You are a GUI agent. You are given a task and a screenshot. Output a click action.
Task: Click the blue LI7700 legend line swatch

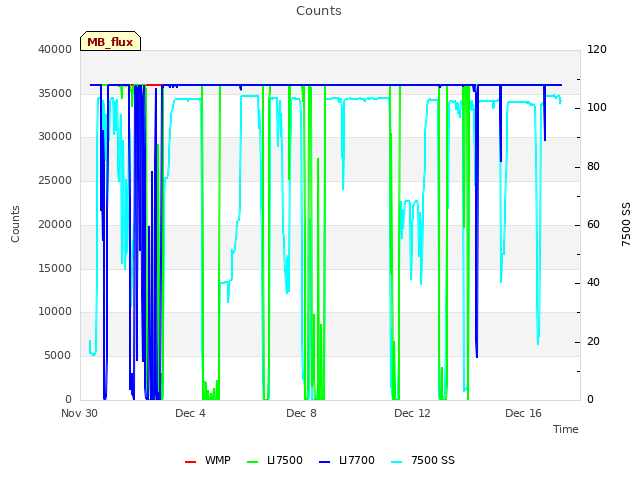[x=324, y=462]
